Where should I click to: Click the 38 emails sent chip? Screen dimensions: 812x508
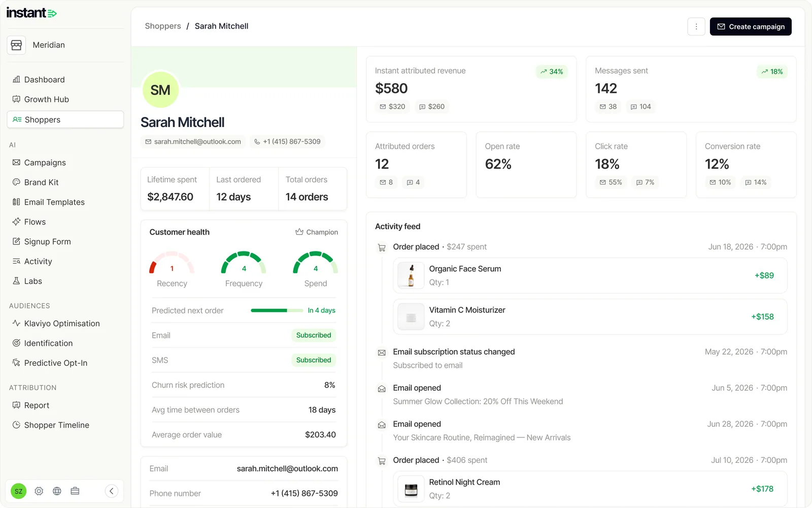coord(608,107)
